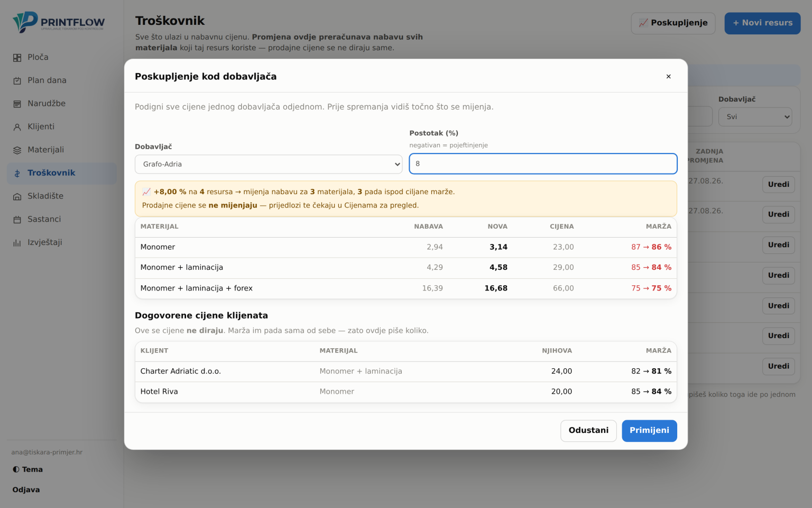Image resolution: width=812 pixels, height=508 pixels.
Task: Click the nova price 3,14
Action: tap(499, 247)
